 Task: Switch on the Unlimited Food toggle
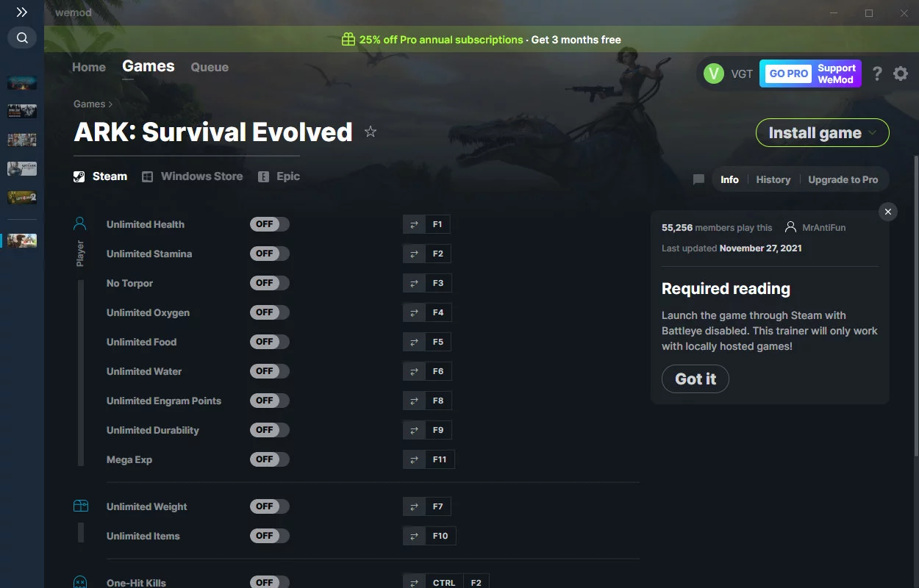[270, 342]
